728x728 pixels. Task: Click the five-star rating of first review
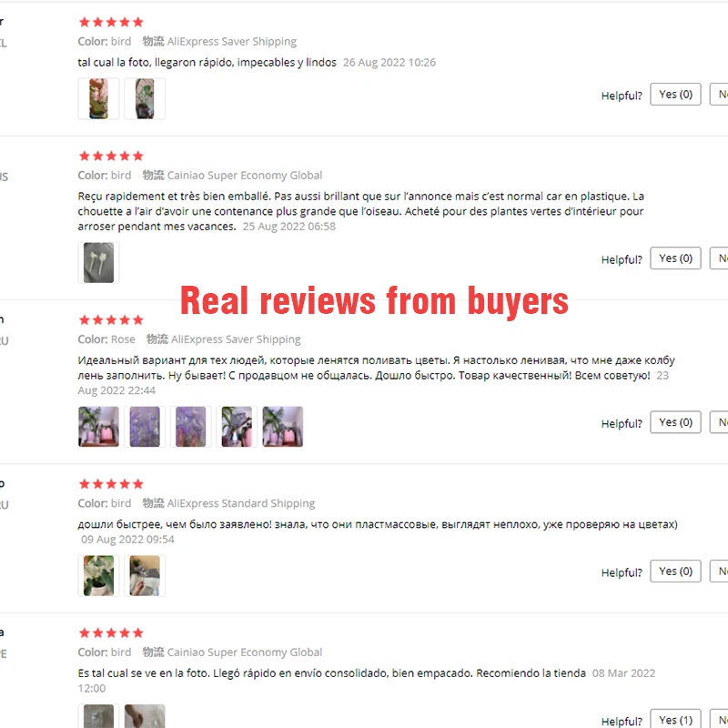tap(111, 22)
